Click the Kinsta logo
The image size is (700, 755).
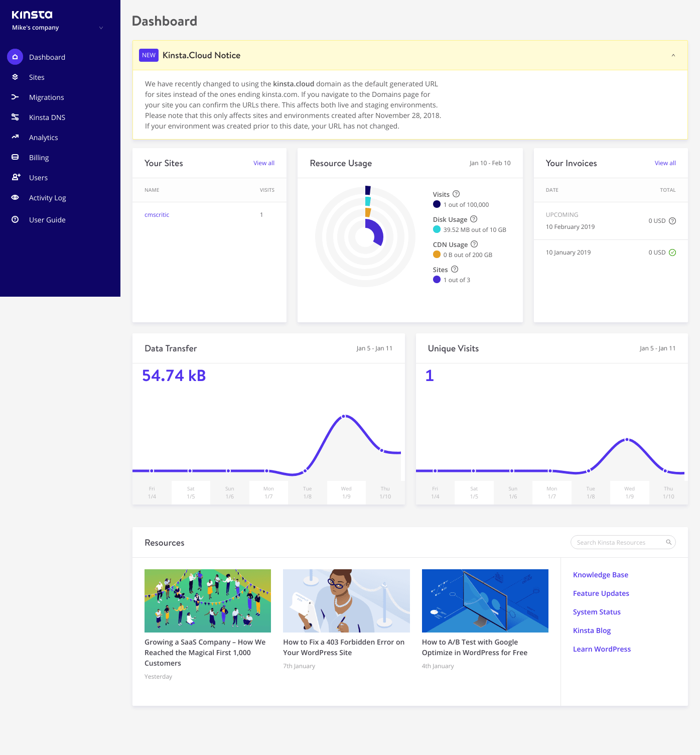coord(32,15)
